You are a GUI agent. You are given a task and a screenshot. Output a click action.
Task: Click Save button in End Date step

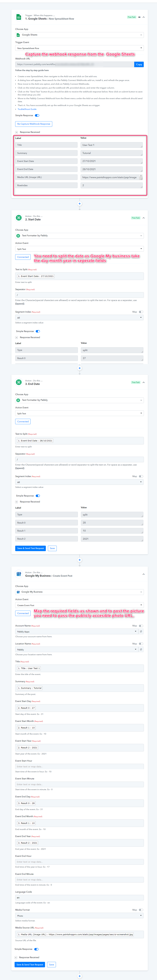click(52, 549)
